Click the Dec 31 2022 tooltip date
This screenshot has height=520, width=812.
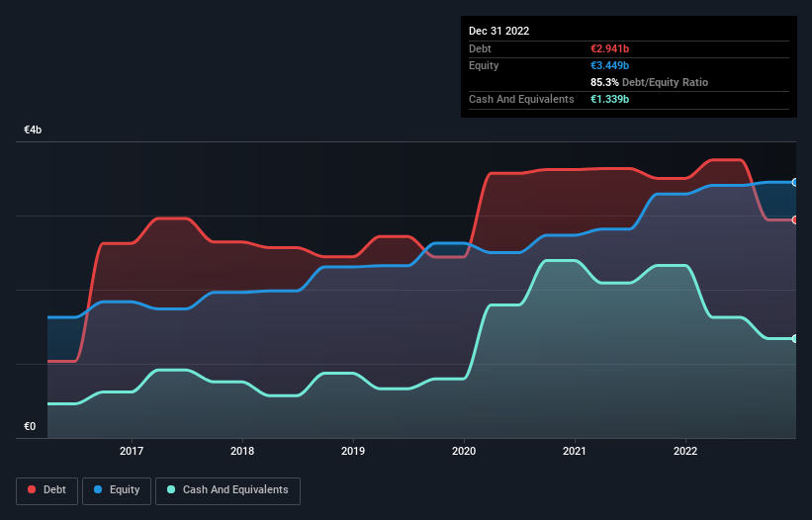coord(499,31)
